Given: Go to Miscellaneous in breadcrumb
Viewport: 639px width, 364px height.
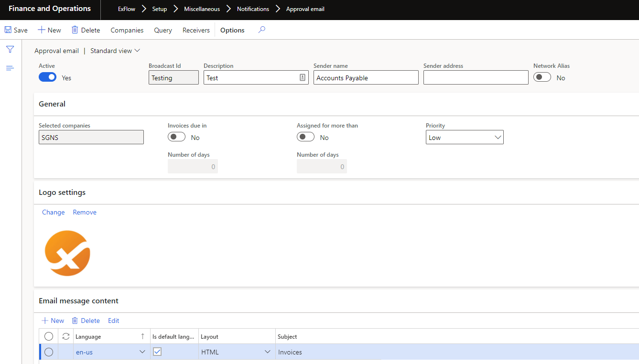Looking at the screenshot, I should point(202,9).
